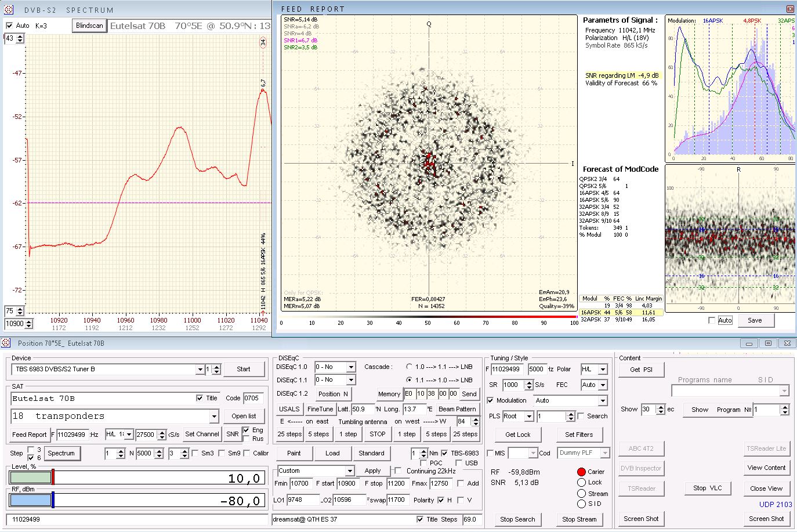This screenshot has height=532, width=797.
Task: Click the Blindscan button
Action: [89, 26]
